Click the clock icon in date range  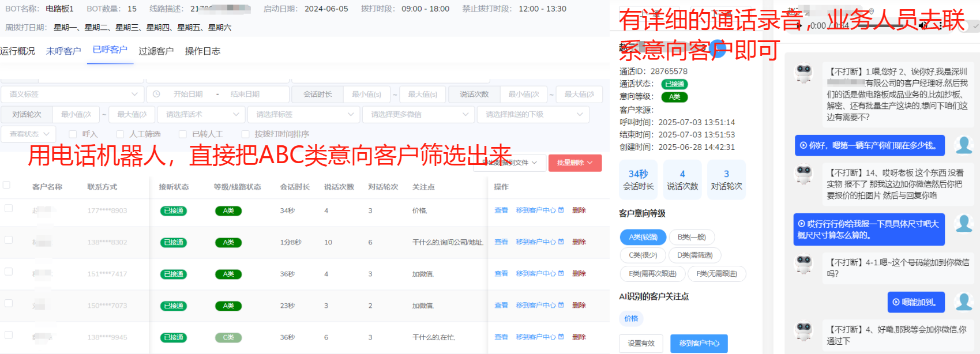tap(157, 94)
